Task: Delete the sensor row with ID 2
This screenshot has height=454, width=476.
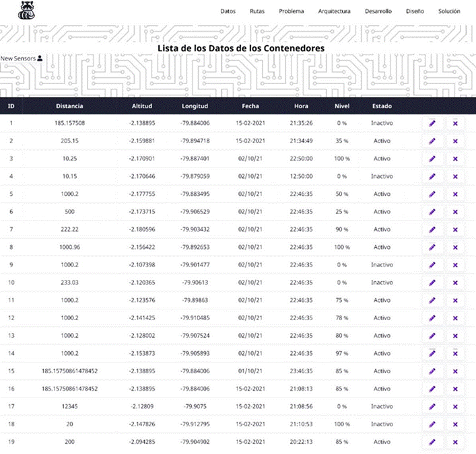Action: [455, 141]
